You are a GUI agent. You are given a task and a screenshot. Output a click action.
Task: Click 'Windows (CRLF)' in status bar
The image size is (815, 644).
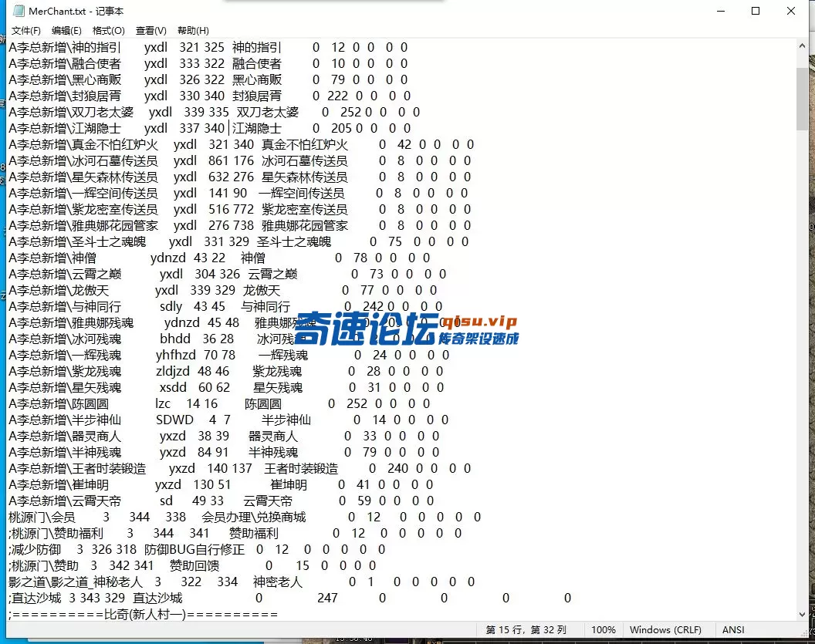665,630
